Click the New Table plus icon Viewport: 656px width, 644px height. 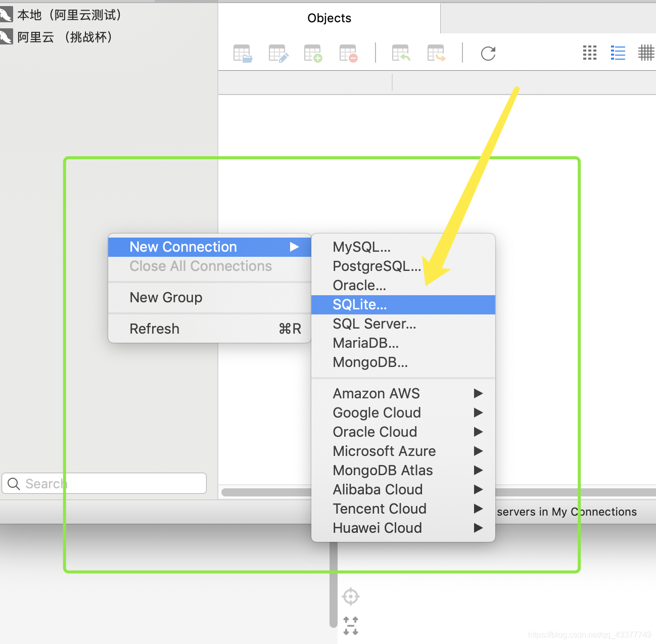[313, 53]
